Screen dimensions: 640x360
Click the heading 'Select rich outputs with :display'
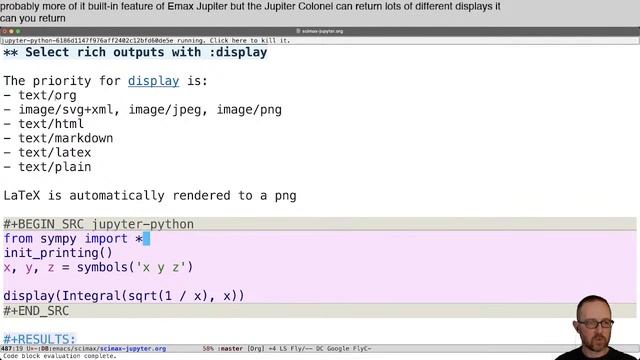[135, 52]
